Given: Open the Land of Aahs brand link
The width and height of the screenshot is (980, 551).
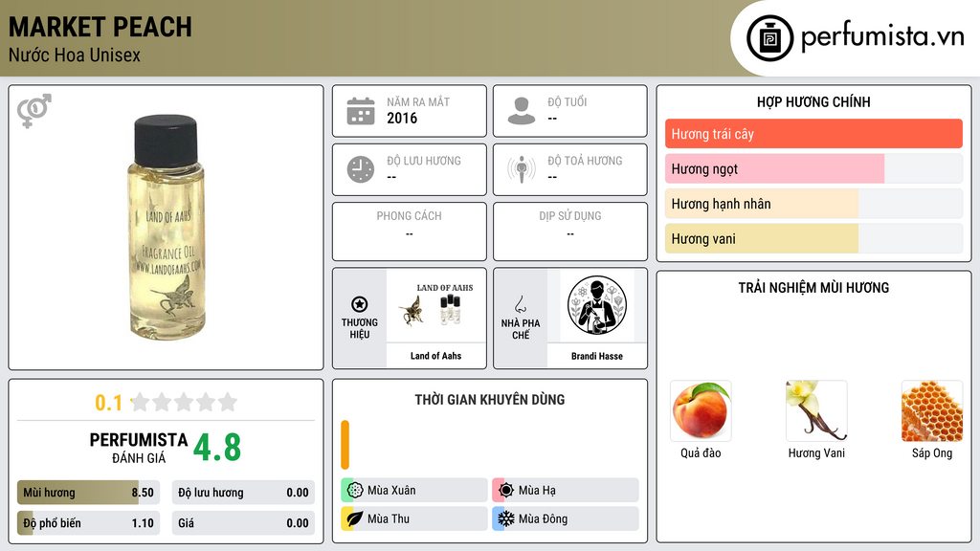Looking at the screenshot, I should coord(435,356).
